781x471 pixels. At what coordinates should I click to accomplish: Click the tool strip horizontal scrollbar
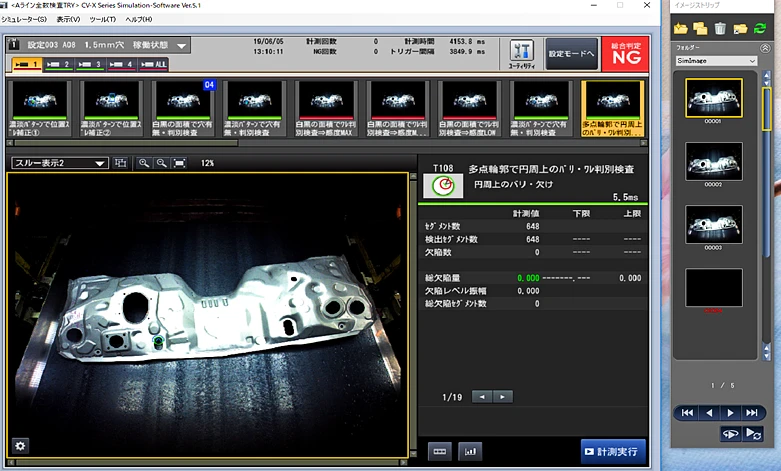(x=127, y=143)
